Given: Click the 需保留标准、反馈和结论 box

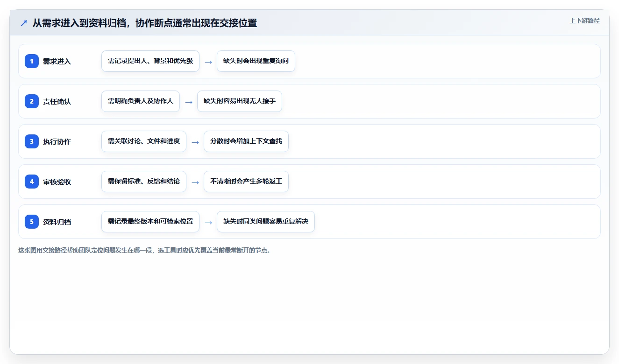Looking at the screenshot, I should (144, 182).
